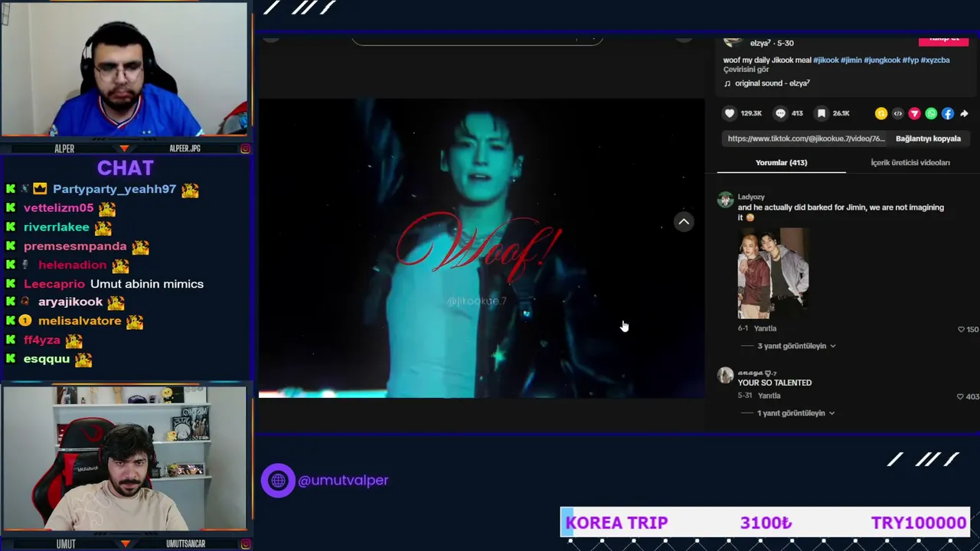Repost the video using the yellow repost icon
This screenshot has width=980, height=551.
pyautogui.click(x=881, y=113)
